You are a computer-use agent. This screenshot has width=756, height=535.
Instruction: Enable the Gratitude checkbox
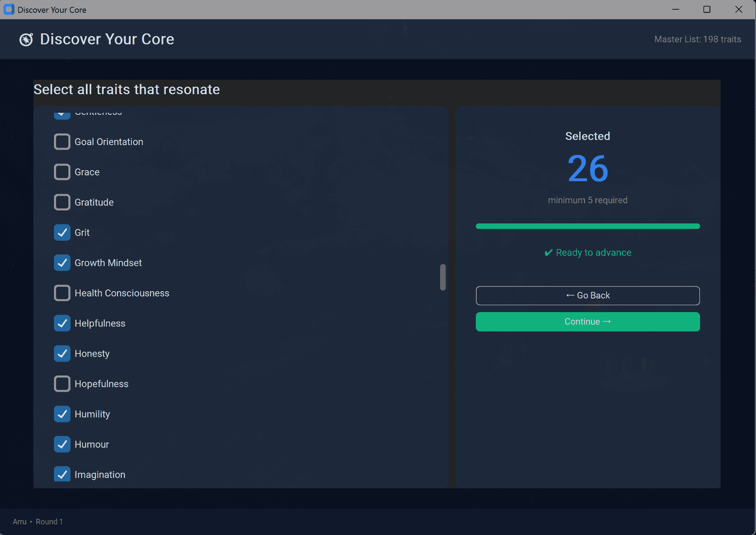[x=62, y=202]
